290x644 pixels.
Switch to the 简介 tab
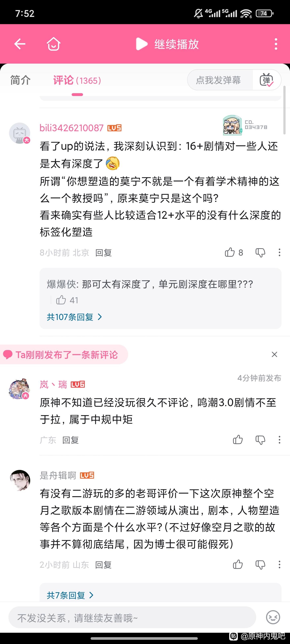pyautogui.click(x=20, y=80)
